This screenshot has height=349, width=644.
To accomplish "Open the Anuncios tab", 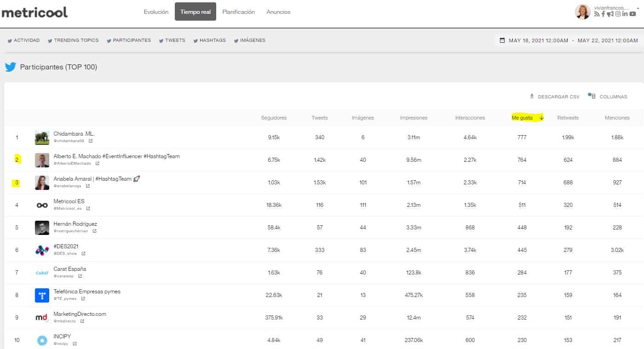I will click(x=278, y=12).
